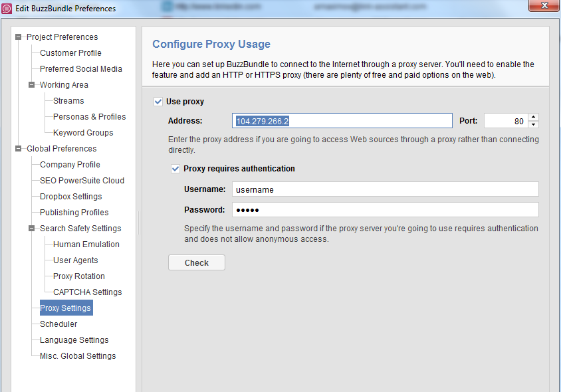Decrease the Port value with down arrow
This screenshot has width=561, height=392.
[x=534, y=124]
